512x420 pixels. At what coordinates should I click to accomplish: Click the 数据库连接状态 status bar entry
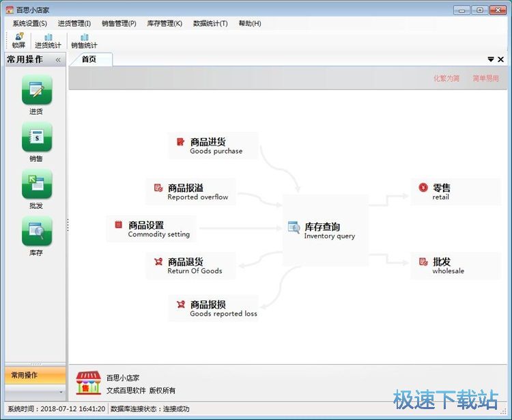[150, 409]
